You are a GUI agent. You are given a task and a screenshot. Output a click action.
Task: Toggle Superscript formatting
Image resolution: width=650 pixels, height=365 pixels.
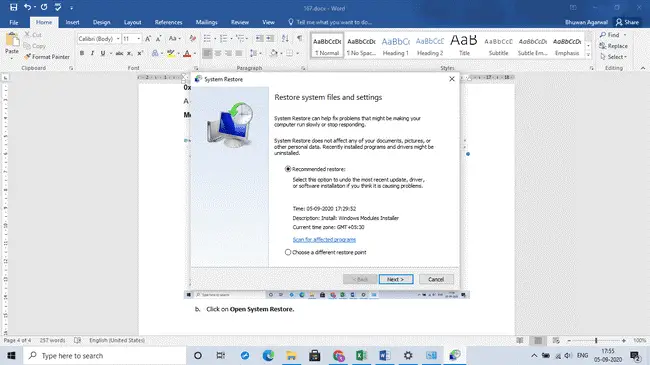pos(140,53)
